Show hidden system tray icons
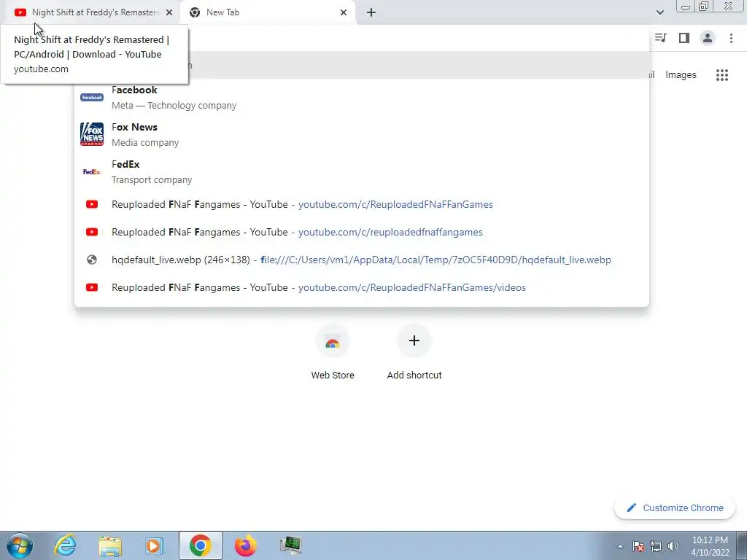This screenshot has width=747, height=560. (620, 546)
